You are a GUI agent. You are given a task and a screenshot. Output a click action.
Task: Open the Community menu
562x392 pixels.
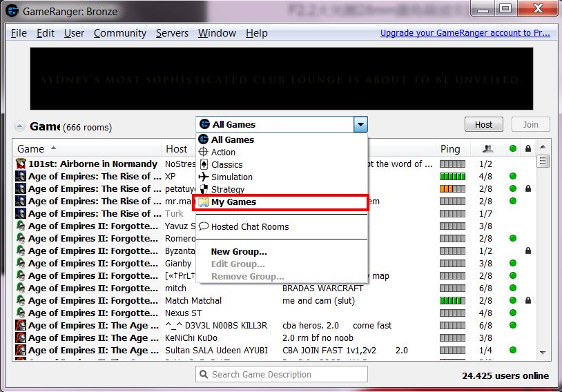(120, 33)
